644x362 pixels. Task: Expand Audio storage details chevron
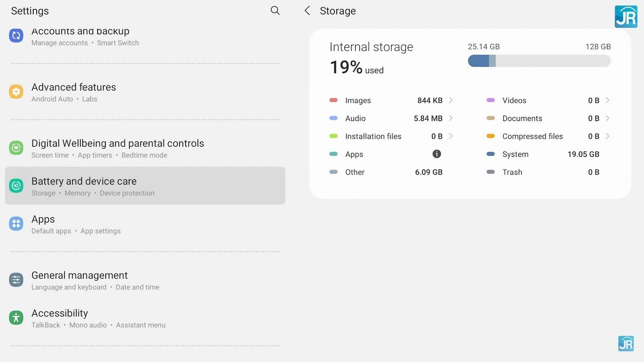click(x=451, y=119)
